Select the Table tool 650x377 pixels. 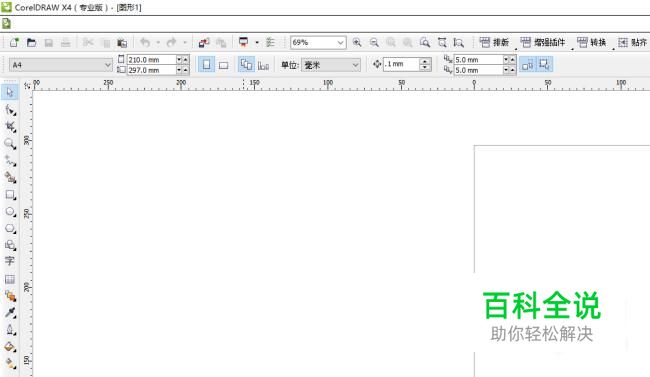10,279
